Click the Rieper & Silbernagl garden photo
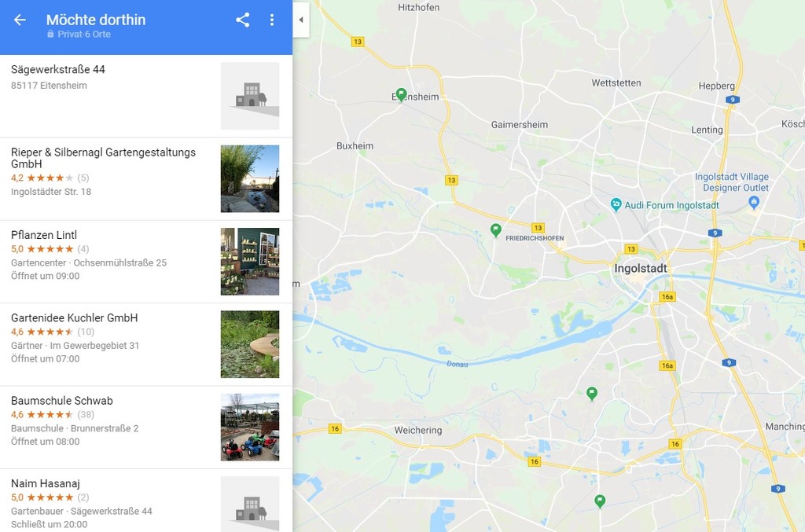 tap(250, 178)
